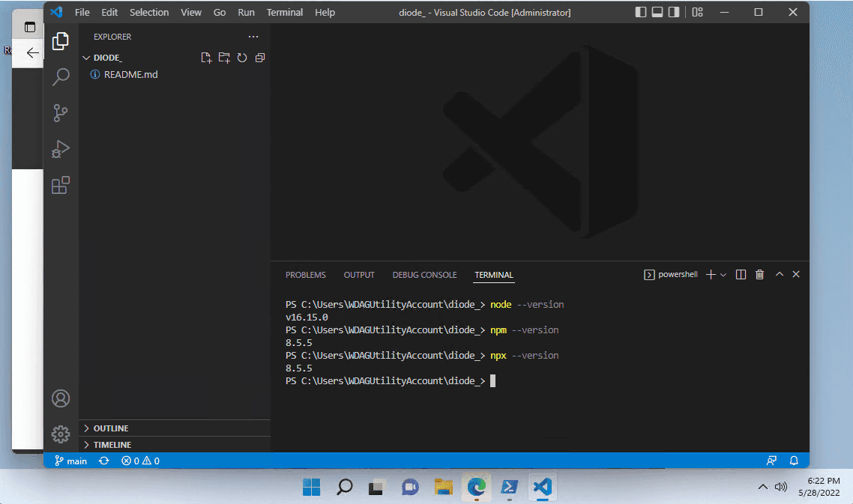
Task: Close the terminal panel
Action: pyautogui.click(x=796, y=275)
